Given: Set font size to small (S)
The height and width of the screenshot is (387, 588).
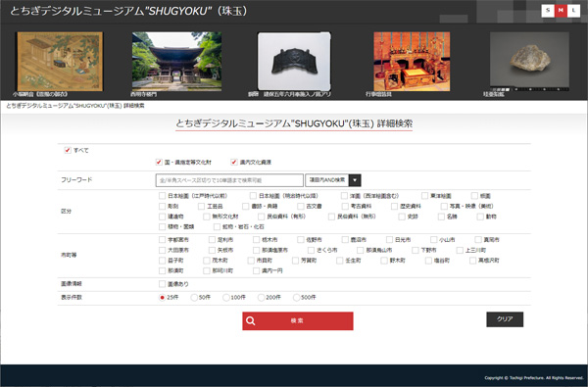Looking at the screenshot, I should (x=548, y=11).
